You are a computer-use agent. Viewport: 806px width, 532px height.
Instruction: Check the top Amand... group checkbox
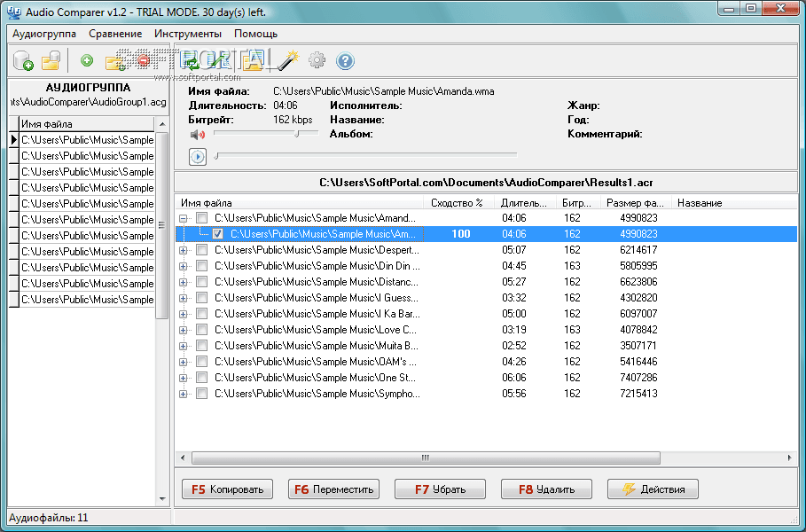[202, 218]
